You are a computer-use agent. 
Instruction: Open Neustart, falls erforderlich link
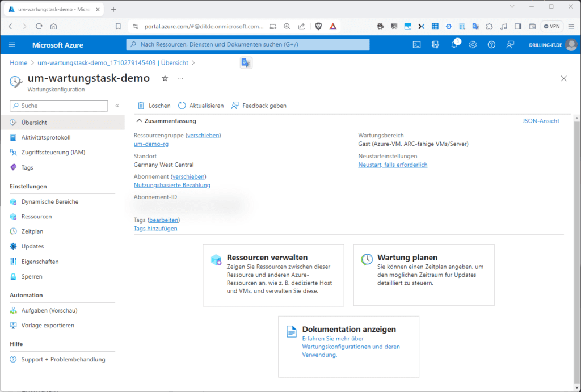(x=393, y=165)
